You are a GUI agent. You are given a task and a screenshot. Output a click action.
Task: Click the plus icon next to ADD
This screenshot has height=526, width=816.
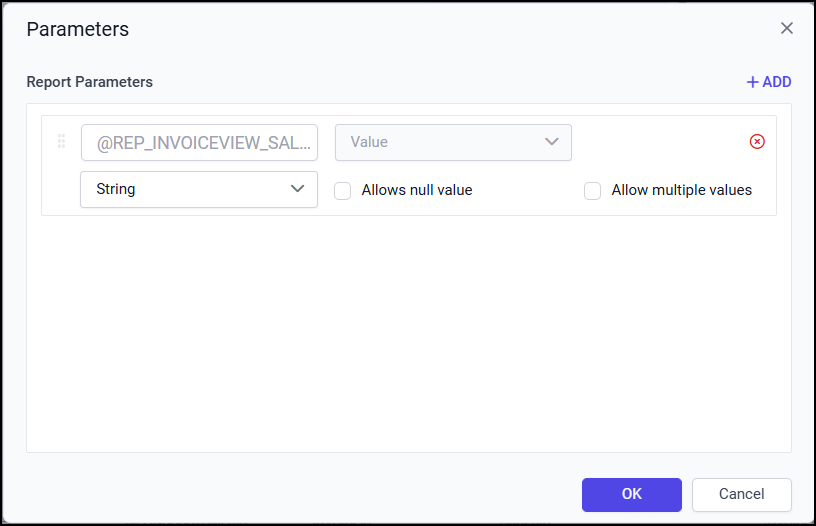[753, 82]
